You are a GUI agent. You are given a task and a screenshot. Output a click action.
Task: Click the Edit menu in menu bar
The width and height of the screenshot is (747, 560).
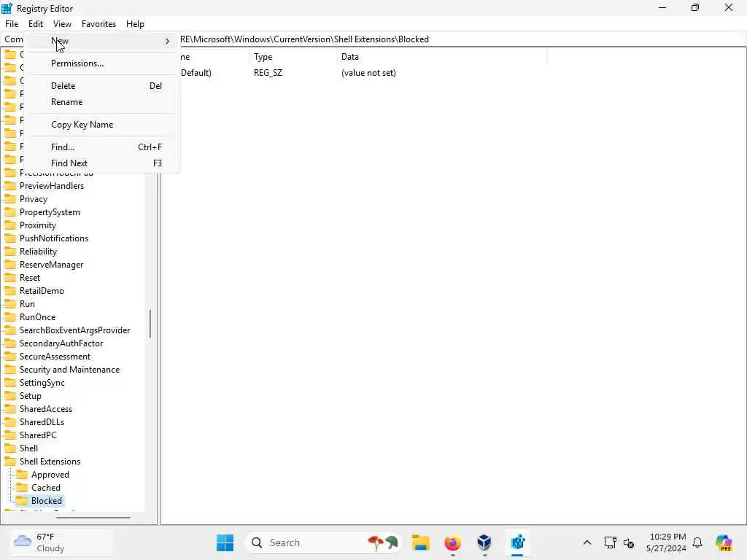tap(36, 24)
